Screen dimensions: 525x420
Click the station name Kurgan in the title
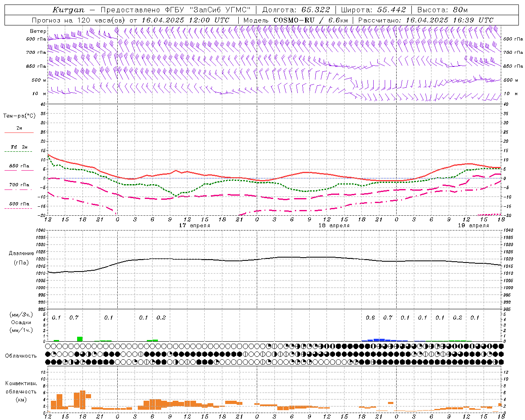68,10
